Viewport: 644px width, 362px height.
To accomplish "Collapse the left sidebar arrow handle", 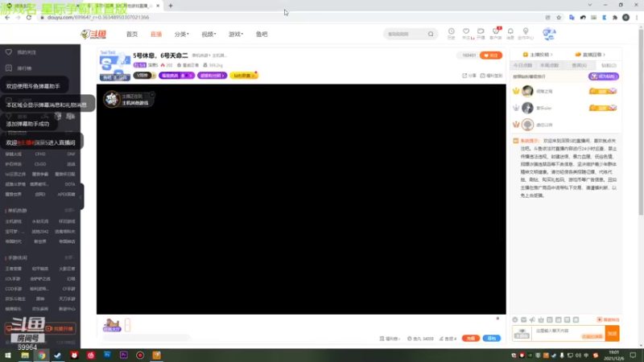I will pyautogui.click(x=81, y=196).
